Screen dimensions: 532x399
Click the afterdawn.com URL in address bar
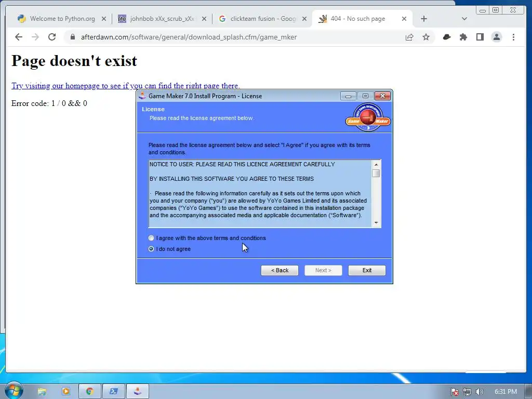(x=189, y=37)
